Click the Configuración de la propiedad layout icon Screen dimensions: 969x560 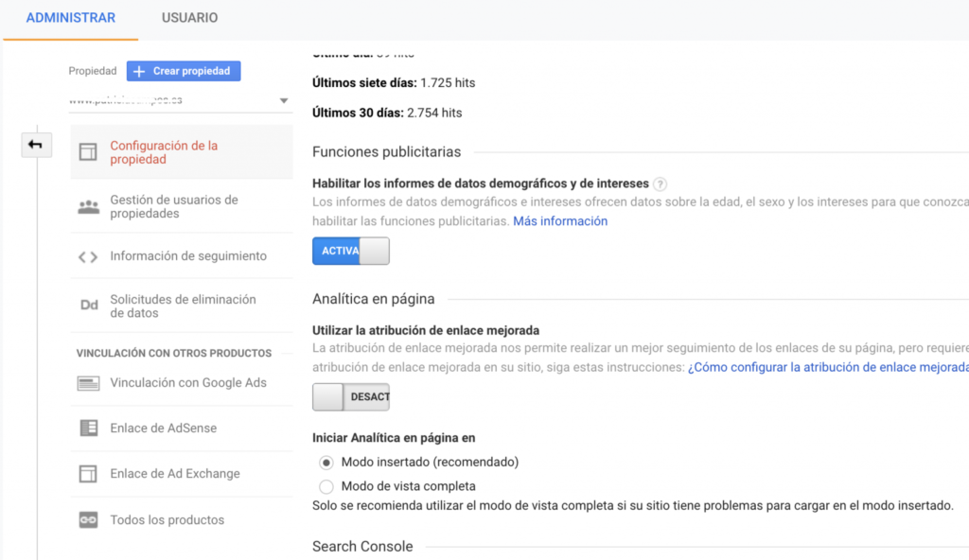88,152
